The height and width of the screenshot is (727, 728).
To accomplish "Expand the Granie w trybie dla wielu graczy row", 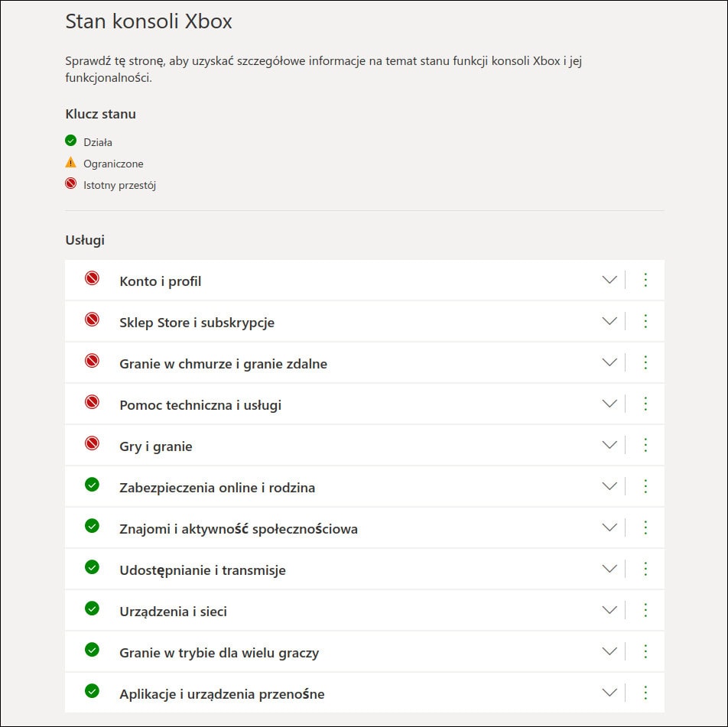I will click(609, 652).
